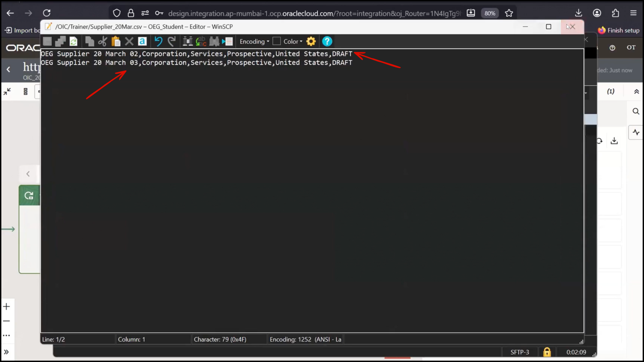
Task: Click the (x) variables icon in Oracle
Action: pos(610,91)
